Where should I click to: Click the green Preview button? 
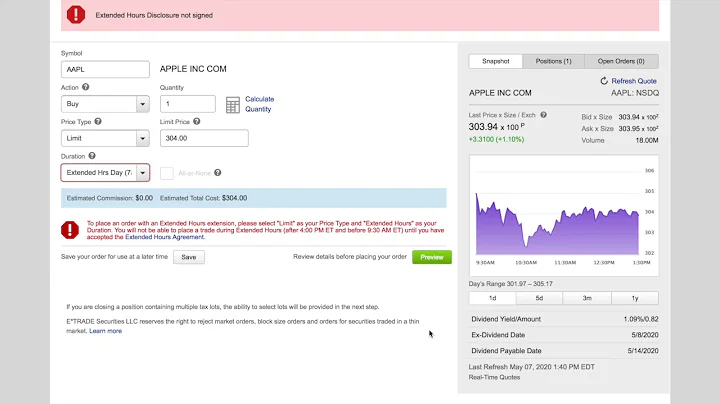pyautogui.click(x=432, y=257)
